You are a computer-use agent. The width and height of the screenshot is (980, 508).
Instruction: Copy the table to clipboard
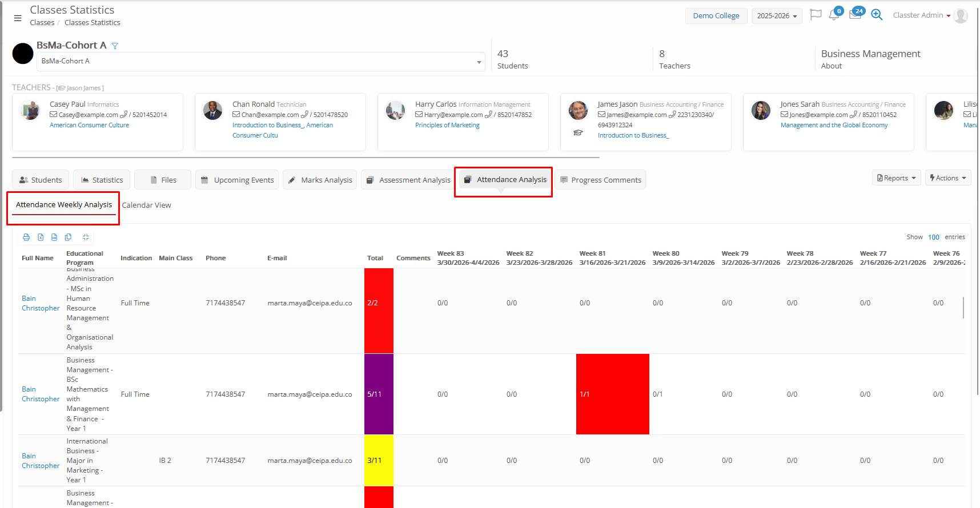(69, 237)
